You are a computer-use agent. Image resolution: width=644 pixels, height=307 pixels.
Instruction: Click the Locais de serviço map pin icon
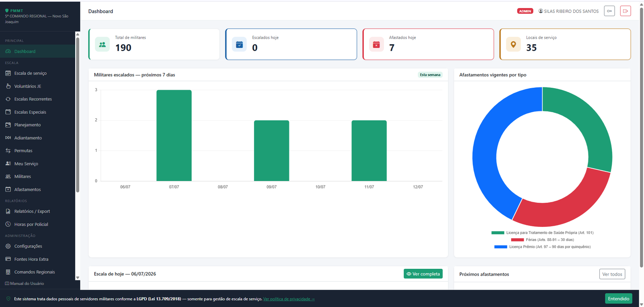(513, 44)
